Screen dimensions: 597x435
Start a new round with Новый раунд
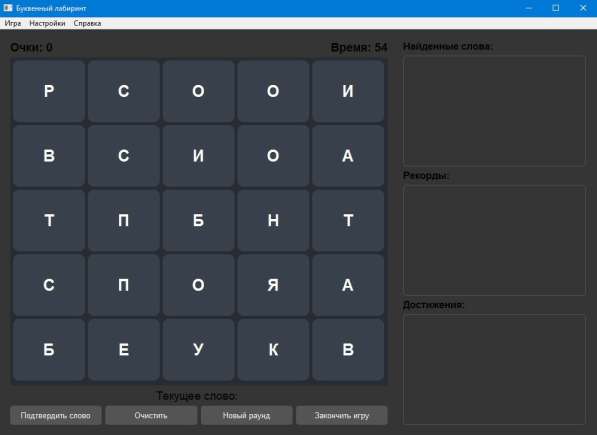[246, 416]
